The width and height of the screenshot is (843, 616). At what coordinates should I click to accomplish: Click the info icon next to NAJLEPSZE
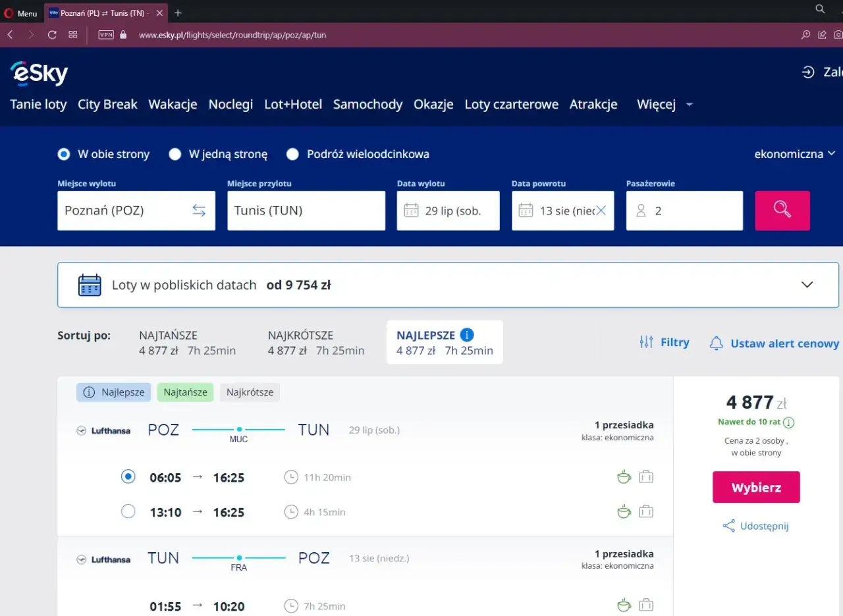click(x=467, y=335)
